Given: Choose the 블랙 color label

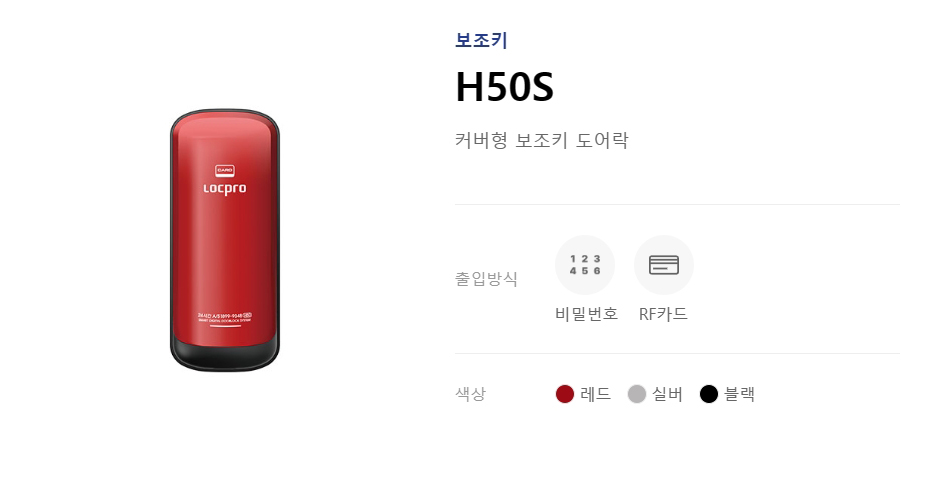Looking at the screenshot, I should 740,394.
